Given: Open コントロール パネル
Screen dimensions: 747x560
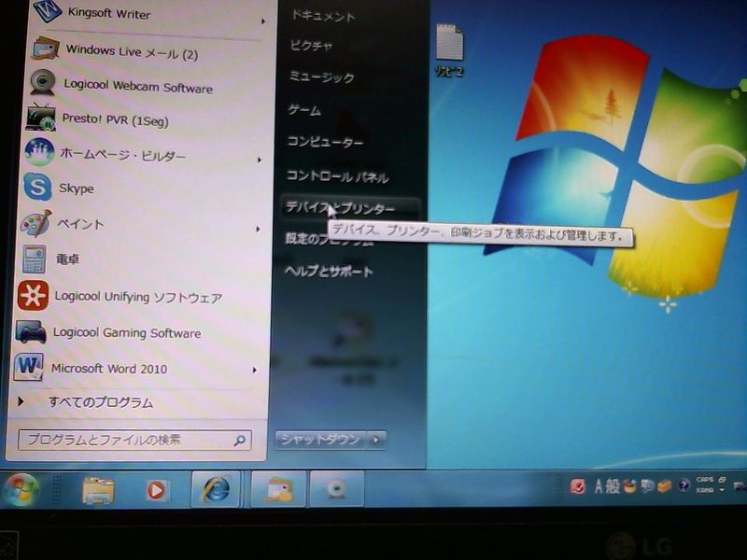Looking at the screenshot, I should click(338, 176).
